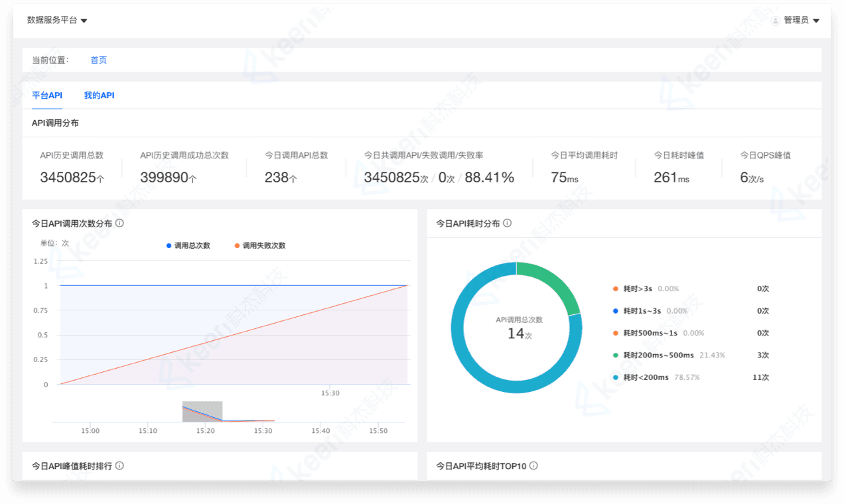Switch to the 我的API tab
Image resolution: width=844 pixels, height=504 pixels.
pyautogui.click(x=99, y=95)
